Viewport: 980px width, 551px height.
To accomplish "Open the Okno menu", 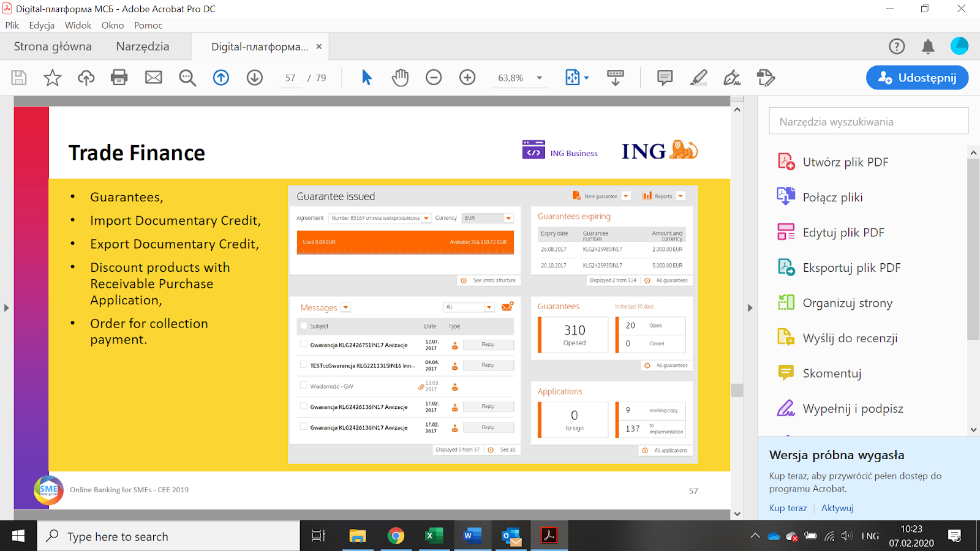I will [x=113, y=25].
